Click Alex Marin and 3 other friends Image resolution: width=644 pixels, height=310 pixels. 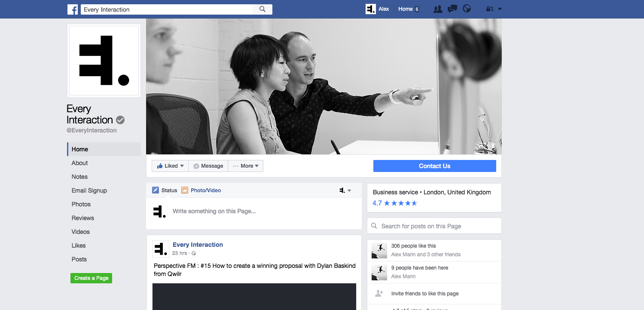426,255
